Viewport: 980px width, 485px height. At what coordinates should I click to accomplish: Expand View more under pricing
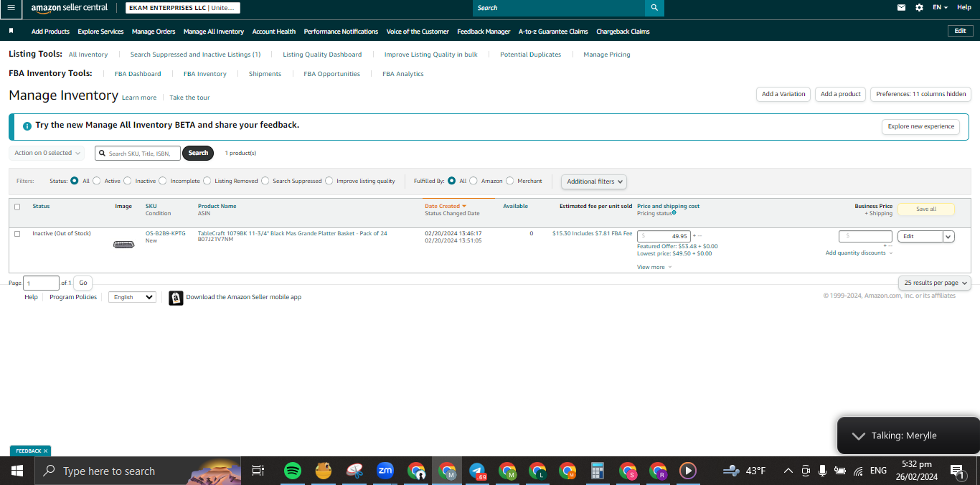point(654,267)
